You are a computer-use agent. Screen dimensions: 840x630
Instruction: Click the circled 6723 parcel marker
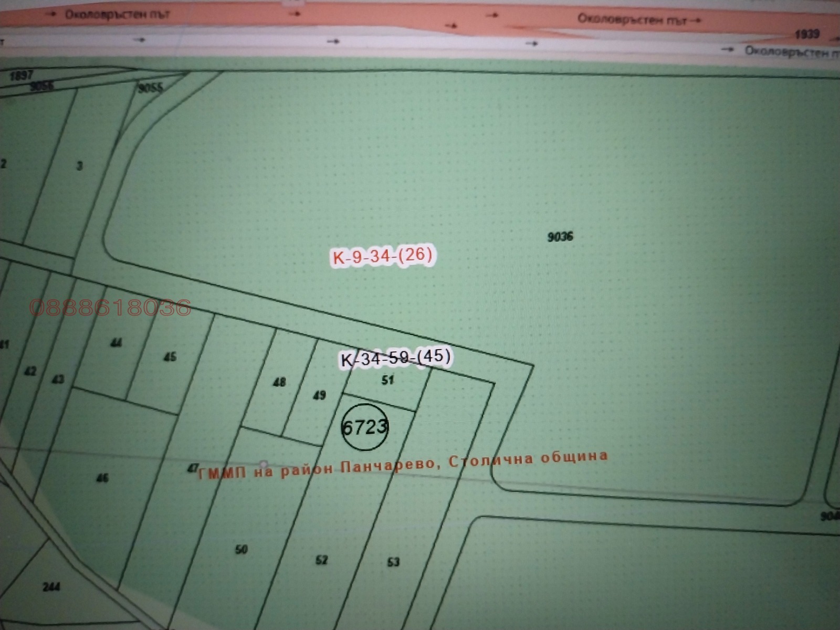[x=364, y=427]
